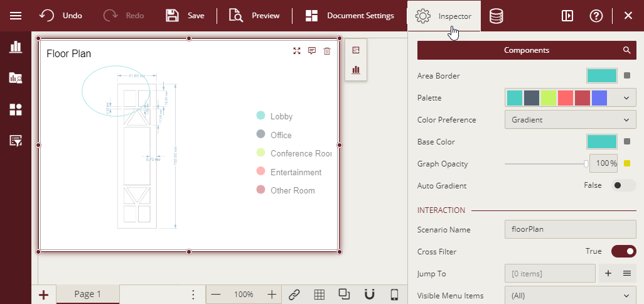
Task: Toggle the side panel layout icon
Action: pos(567,16)
